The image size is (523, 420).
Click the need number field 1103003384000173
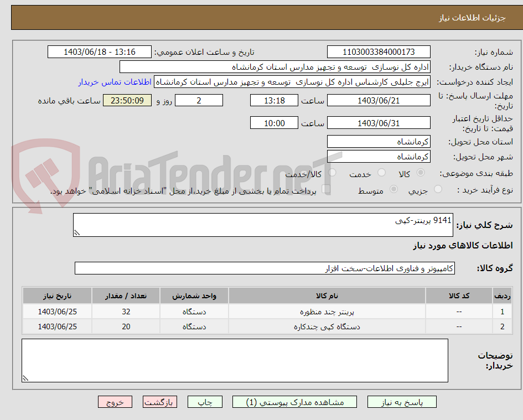(379, 52)
